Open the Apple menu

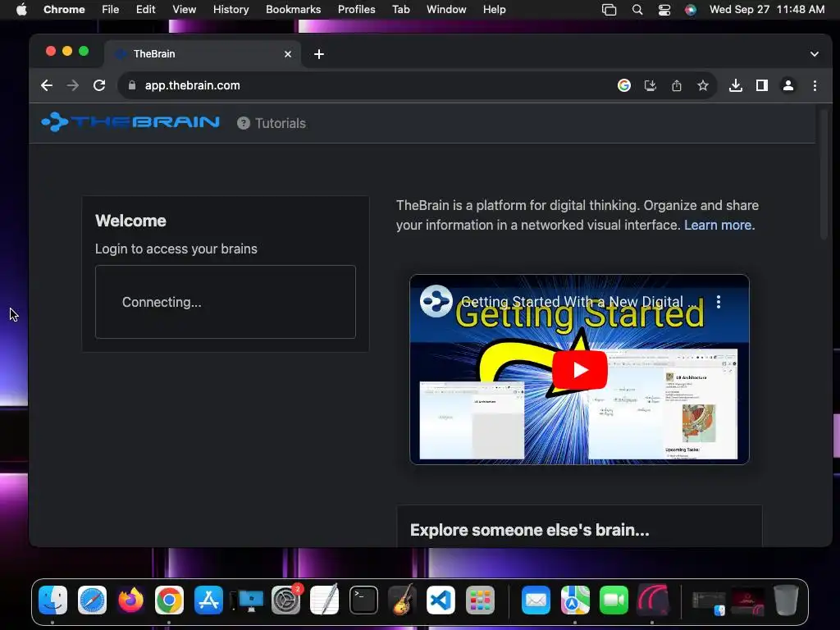pos(21,10)
